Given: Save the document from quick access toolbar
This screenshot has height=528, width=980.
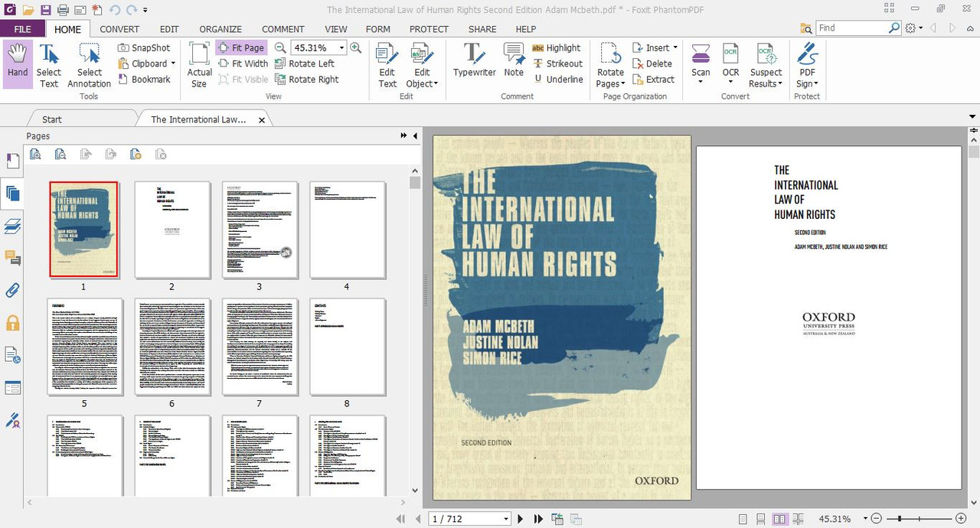Looking at the screenshot, I should tap(46, 10).
